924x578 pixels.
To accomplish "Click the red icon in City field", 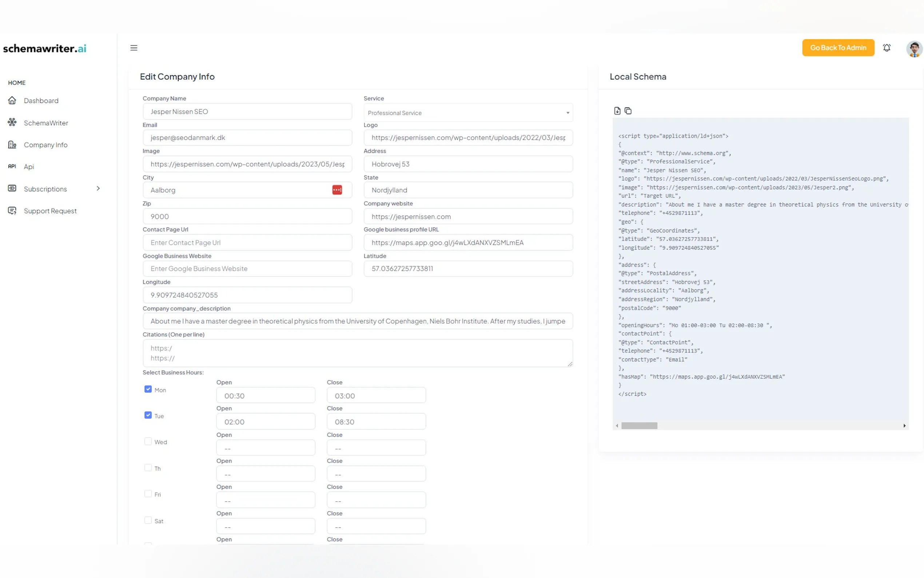I will 337,190.
